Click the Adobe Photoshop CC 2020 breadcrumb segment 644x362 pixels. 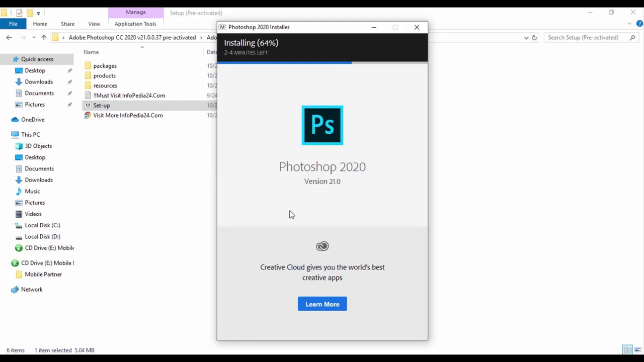[132, 38]
